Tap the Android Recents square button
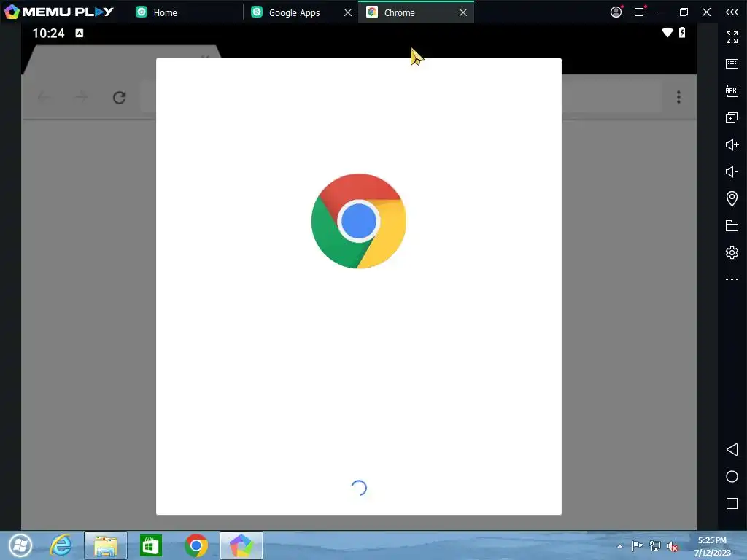 (732, 503)
